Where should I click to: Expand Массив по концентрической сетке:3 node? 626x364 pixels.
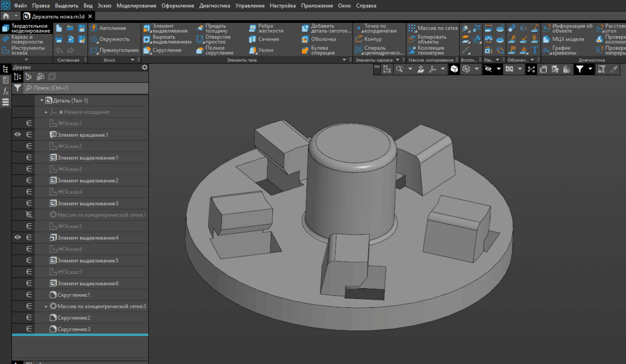click(46, 306)
